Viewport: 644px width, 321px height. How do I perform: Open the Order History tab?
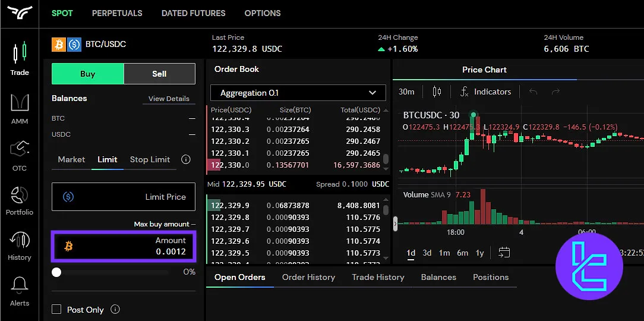point(308,277)
